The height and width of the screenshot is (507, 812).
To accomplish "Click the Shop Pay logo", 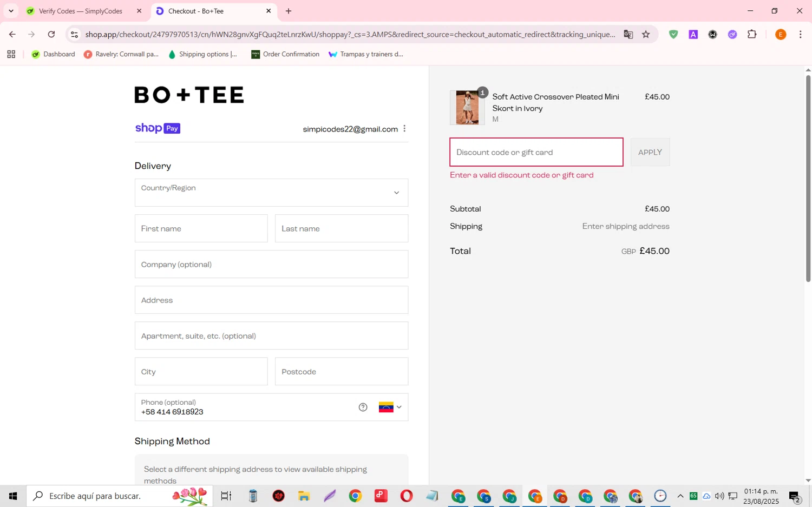I will click(x=158, y=128).
